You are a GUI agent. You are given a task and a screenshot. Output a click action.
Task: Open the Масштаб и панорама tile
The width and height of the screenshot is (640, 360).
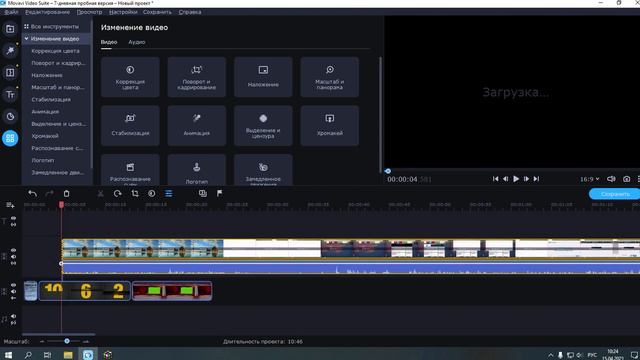(x=330, y=77)
